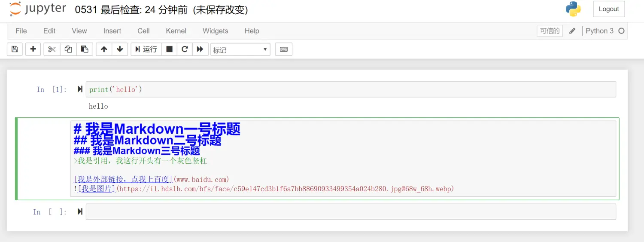Move selected cell up arrow
644x242 pixels.
(104, 49)
